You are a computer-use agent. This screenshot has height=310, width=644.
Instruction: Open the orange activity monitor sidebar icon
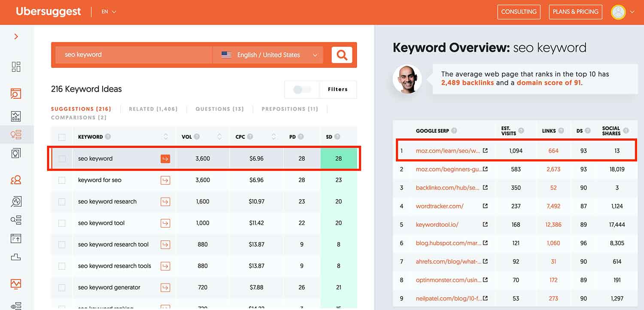click(16, 284)
